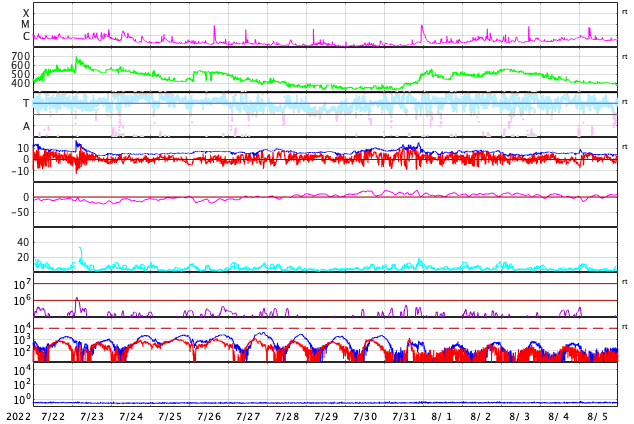Viewport: 634px width, 424px height.
Task: Click the -50 tick label on magenta panel
Action: [x=20, y=211]
